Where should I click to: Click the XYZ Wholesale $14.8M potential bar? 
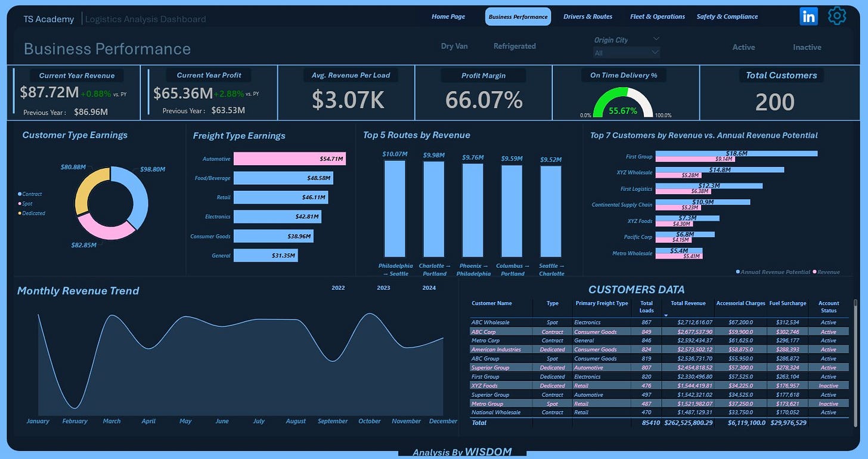click(x=719, y=169)
